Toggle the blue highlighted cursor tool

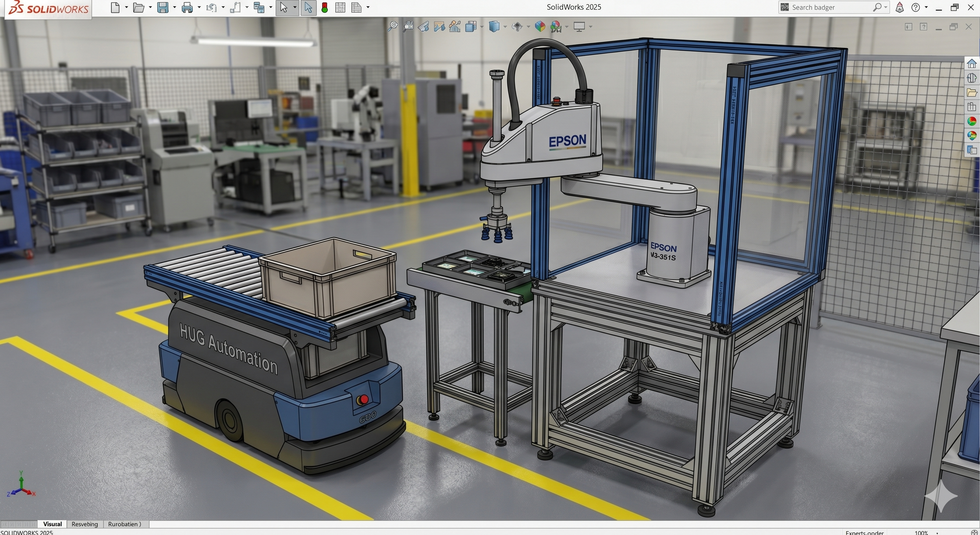coord(308,7)
